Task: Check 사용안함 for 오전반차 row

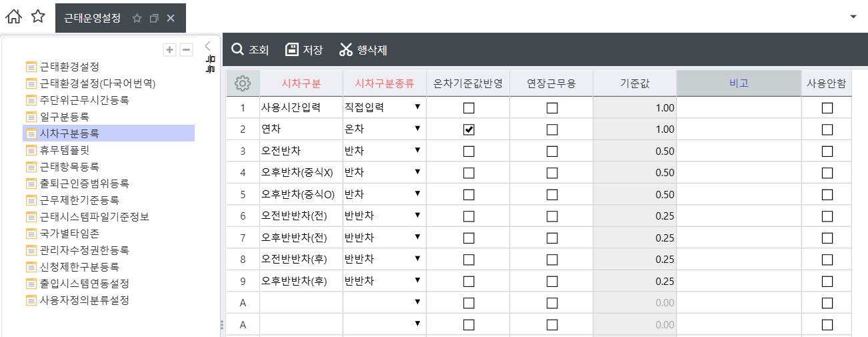Action: [x=827, y=151]
